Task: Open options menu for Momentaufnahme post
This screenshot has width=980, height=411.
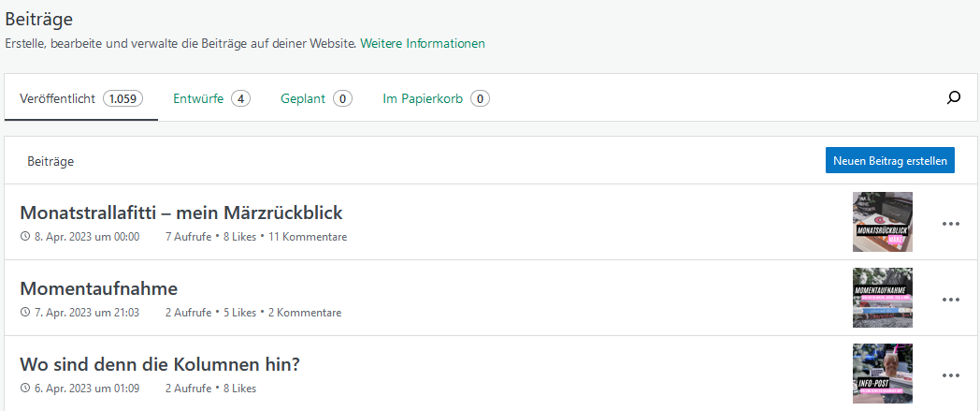Action: 951,300
